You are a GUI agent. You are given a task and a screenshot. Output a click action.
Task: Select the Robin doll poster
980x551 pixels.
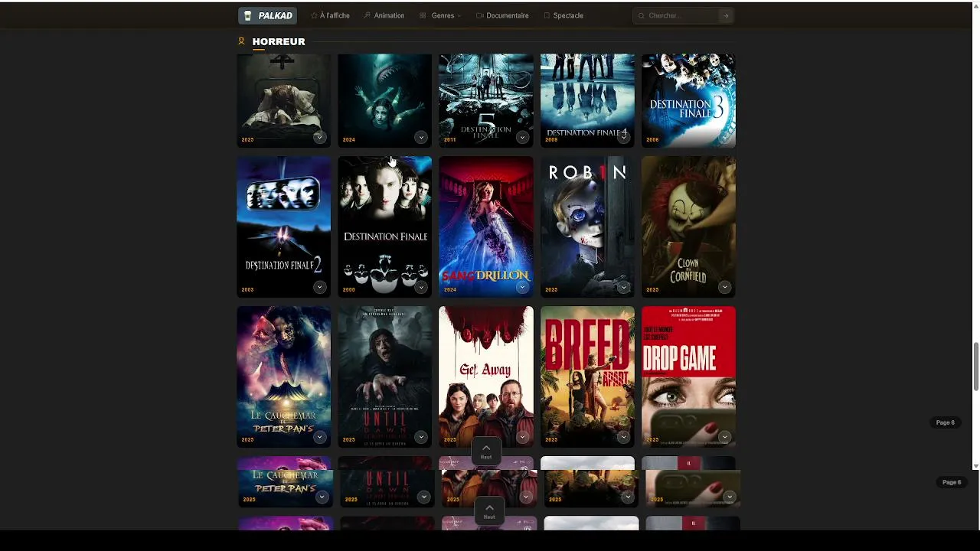point(587,227)
